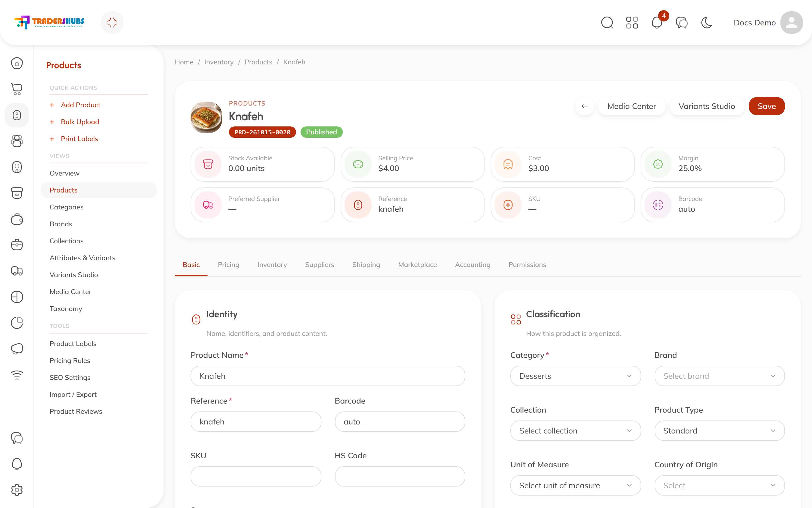This screenshot has width=812, height=508.
Task: Open the home dashboard icon in sidebar
Action: tap(17, 63)
